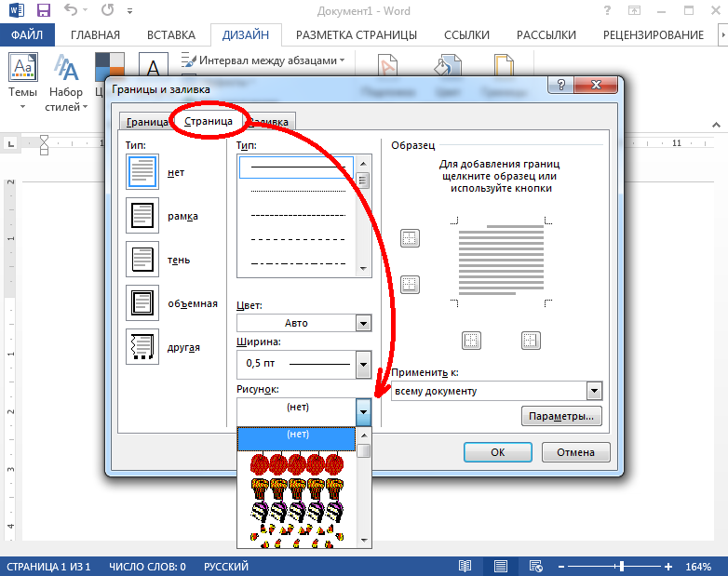Switch to the ССЫЛКИ ribbon tab
This screenshot has height=576, width=728.
click(x=466, y=34)
